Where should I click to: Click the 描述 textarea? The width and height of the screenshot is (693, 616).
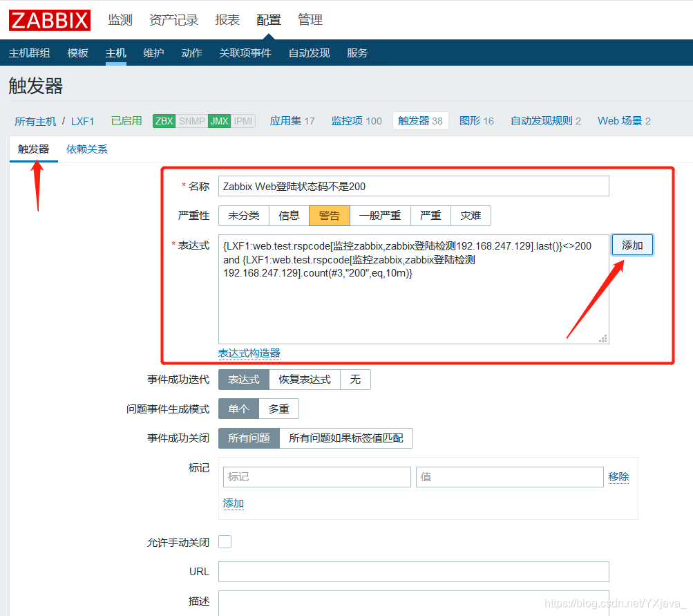pos(414,604)
